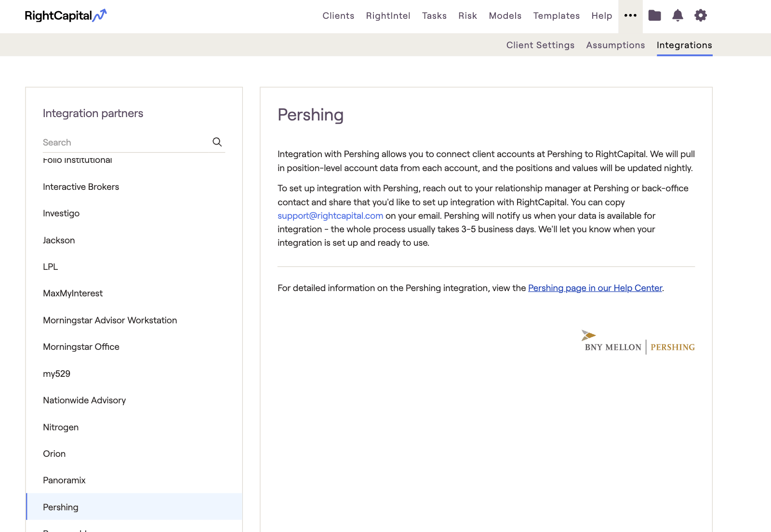The image size is (771, 532).
Task: Switch to Assumptions tab
Action: pos(615,45)
